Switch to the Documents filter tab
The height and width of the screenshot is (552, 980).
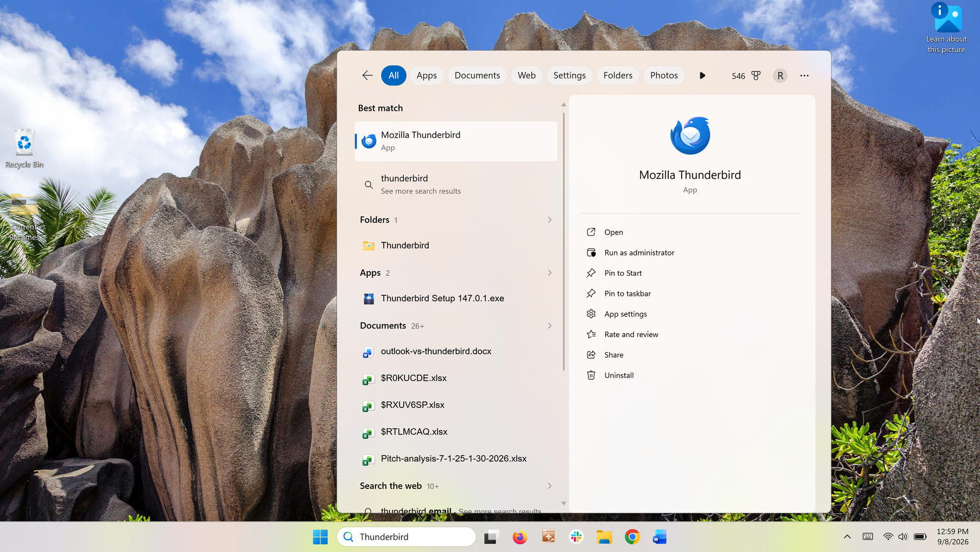click(x=477, y=75)
